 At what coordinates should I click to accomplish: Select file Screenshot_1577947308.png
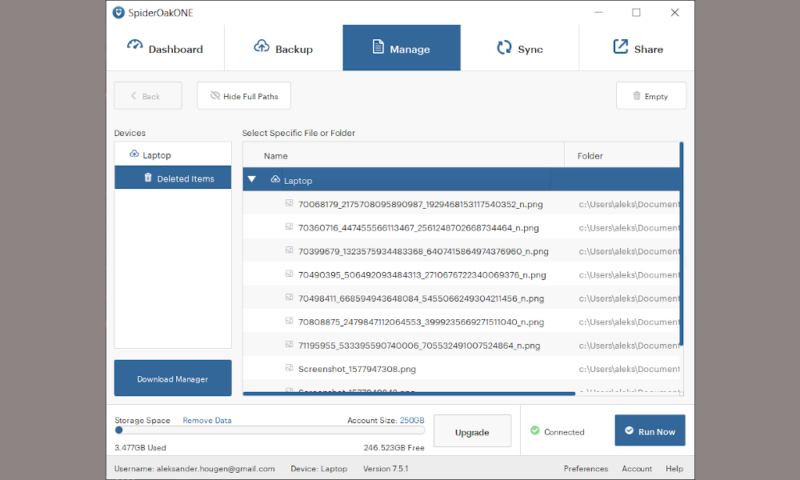click(x=349, y=368)
